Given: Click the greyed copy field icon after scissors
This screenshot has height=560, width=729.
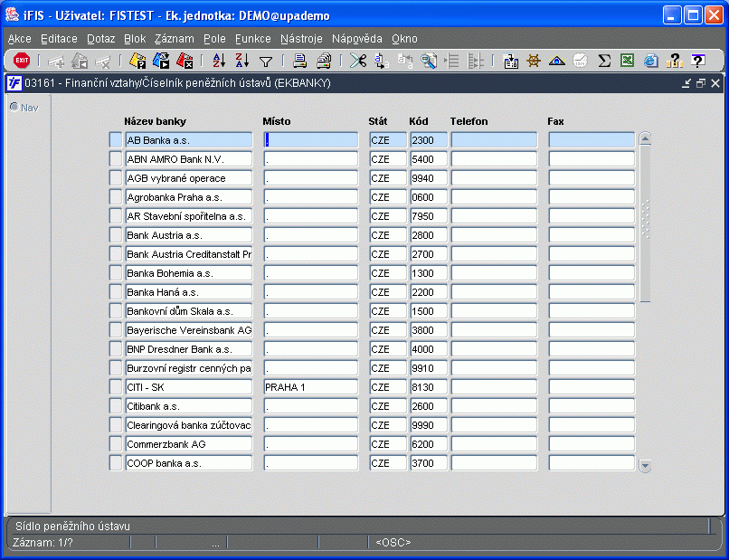Looking at the screenshot, I should point(405,61).
